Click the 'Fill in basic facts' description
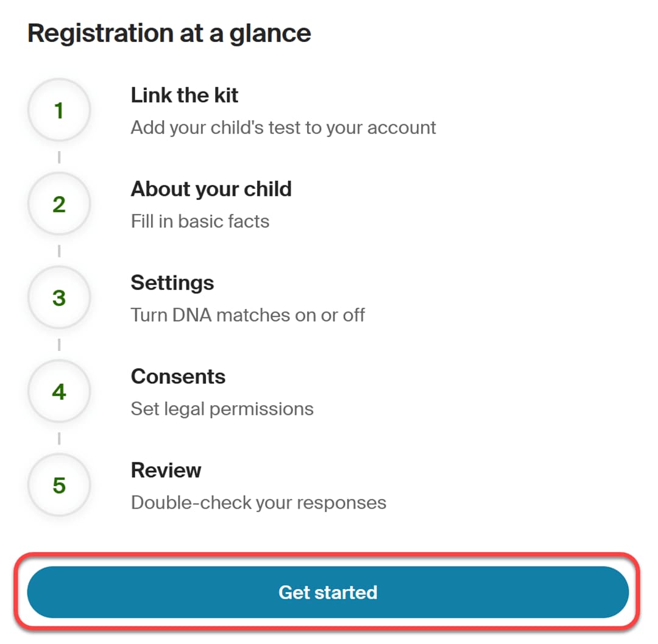Image resolution: width=658 pixels, height=644 pixels. click(x=200, y=221)
